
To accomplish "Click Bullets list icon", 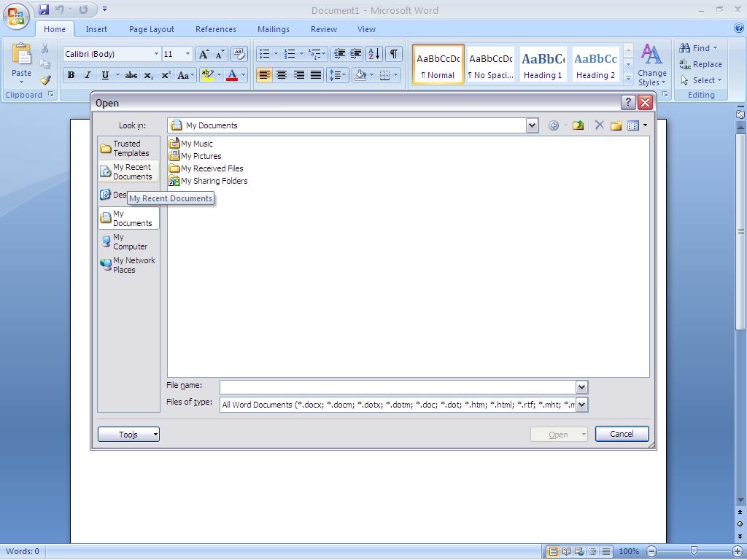I will 264,53.
